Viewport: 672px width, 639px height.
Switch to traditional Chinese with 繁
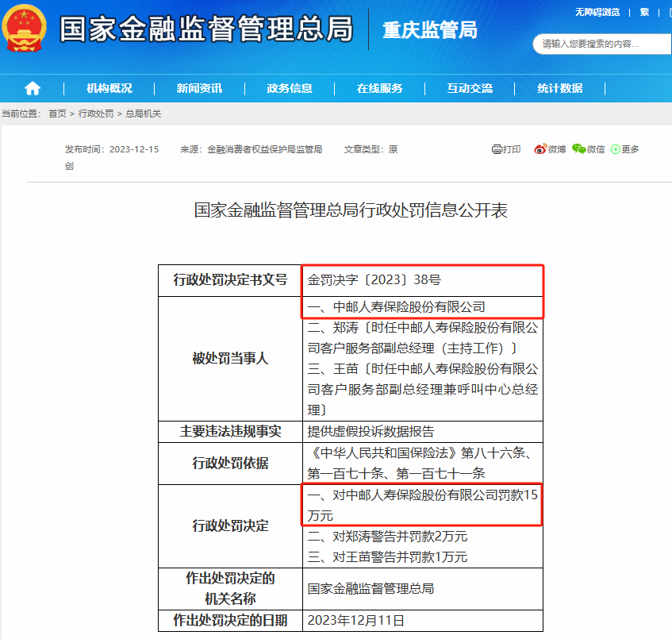[x=644, y=12]
